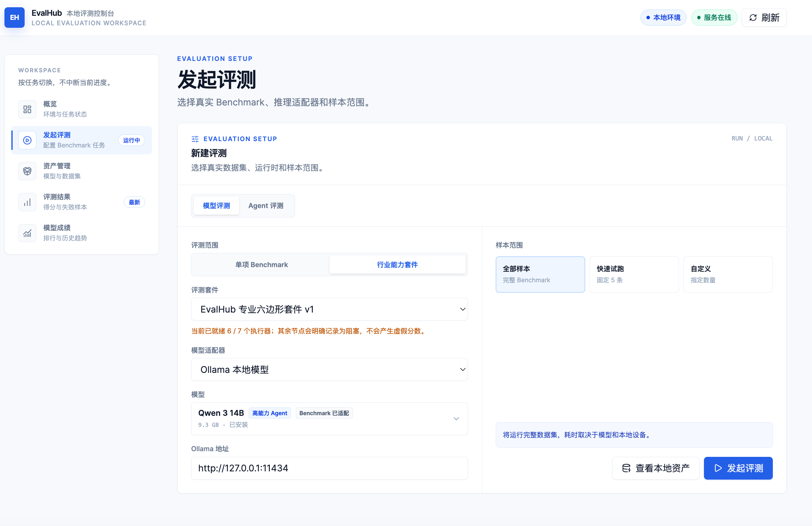Click the 新建评测 heading
Image resolution: width=812 pixels, height=526 pixels.
(209, 153)
